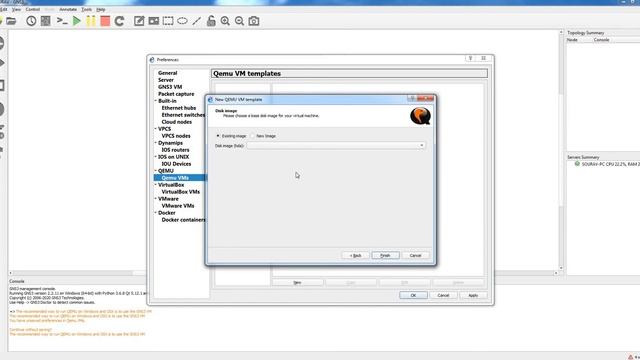Screen dimensions: 640x360
Task: Select the New Image radio button
Action: click(x=252, y=136)
